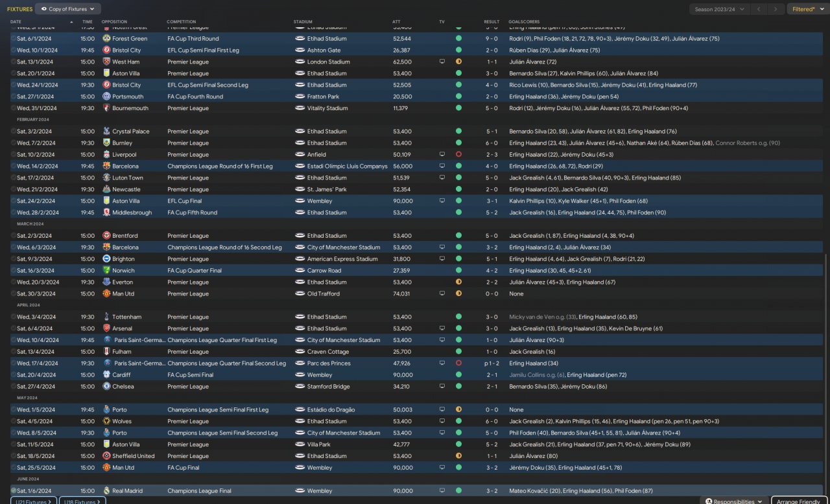Click the Portsmouth club badge

point(106,97)
